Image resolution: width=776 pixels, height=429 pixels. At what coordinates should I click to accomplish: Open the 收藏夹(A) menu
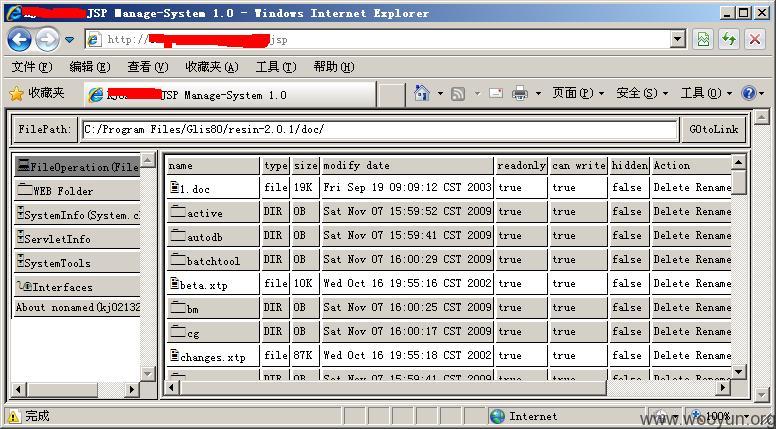pos(212,67)
